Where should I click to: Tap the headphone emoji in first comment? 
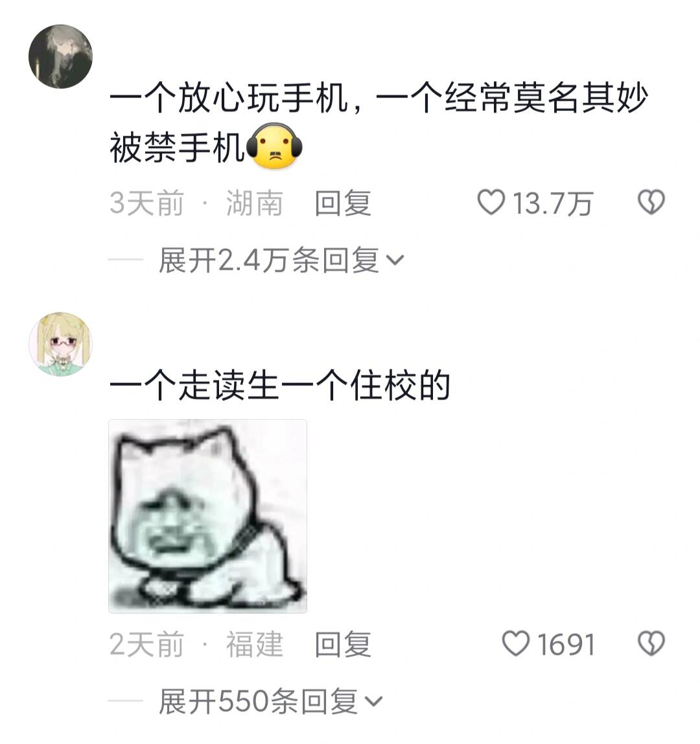click(274, 146)
